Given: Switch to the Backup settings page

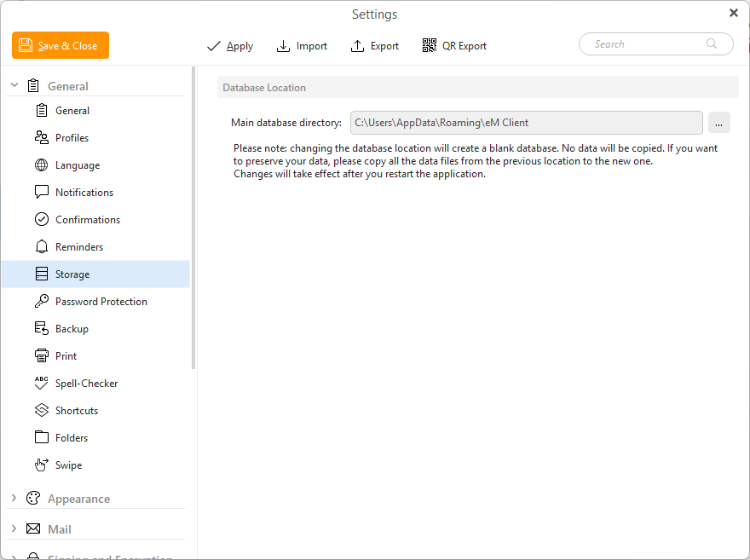Looking at the screenshot, I should tap(95, 328).
